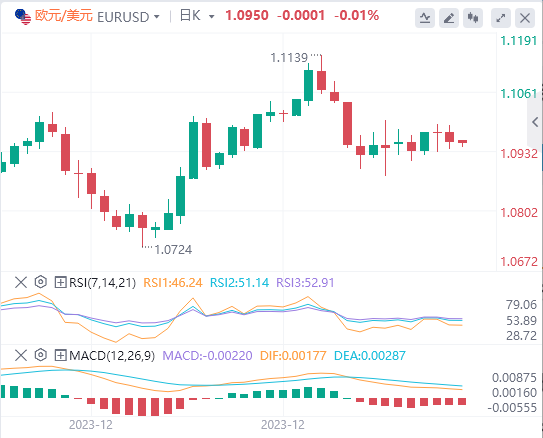This screenshot has height=438, width=543.
Task: Close the chart panel with X
Action: click(x=525, y=18)
